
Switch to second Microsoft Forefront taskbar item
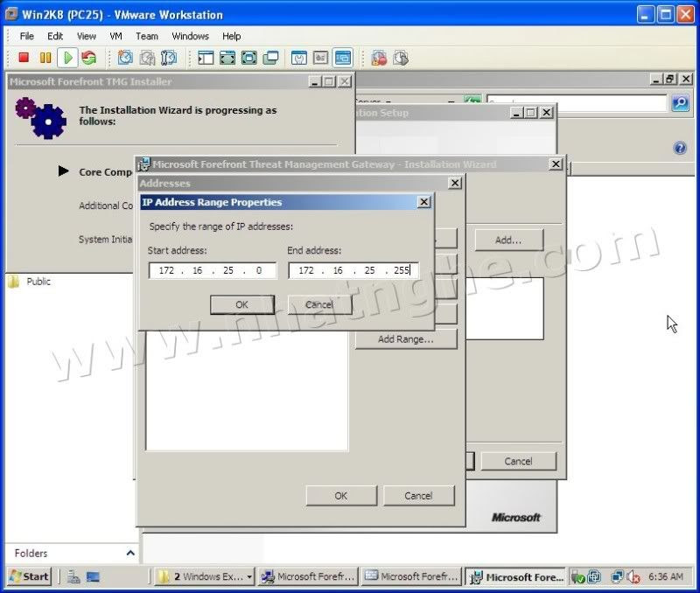pos(411,577)
